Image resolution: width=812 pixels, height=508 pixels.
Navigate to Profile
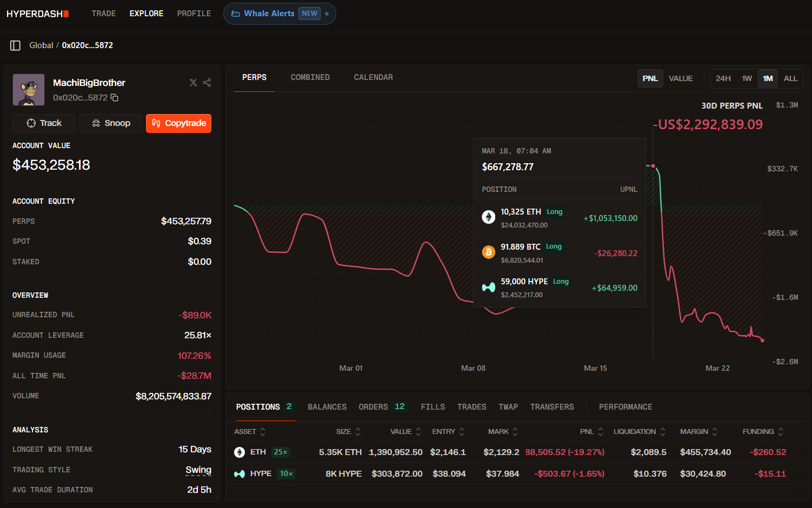194,14
